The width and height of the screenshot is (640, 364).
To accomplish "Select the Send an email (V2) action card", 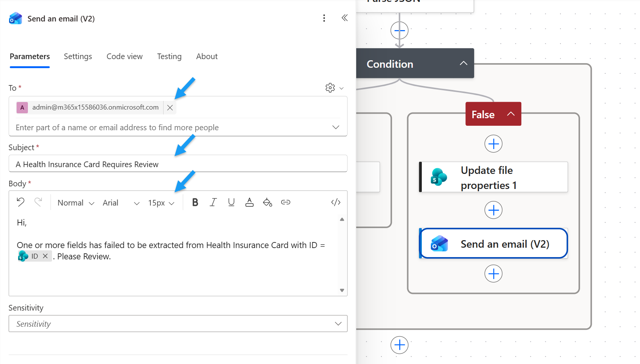I will point(493,244).
